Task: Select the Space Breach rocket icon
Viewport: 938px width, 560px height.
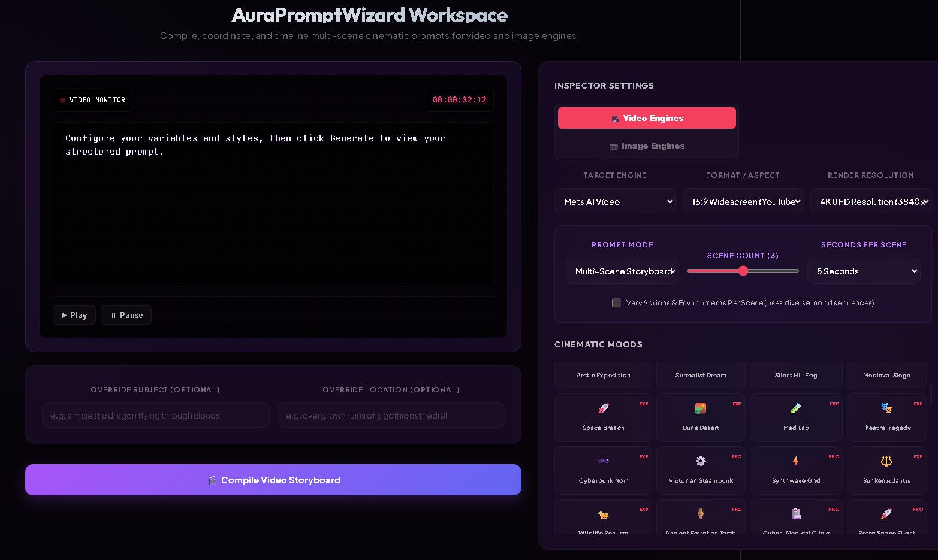Action: 603,408
